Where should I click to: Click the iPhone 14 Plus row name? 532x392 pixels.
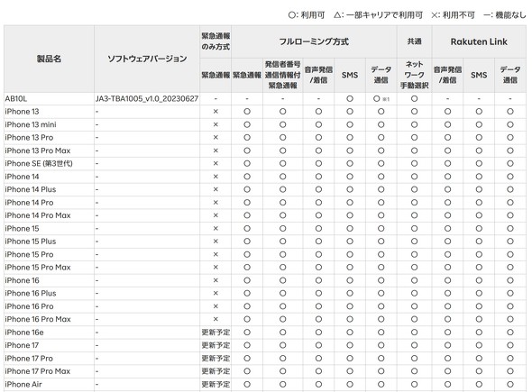click(31, 189)
